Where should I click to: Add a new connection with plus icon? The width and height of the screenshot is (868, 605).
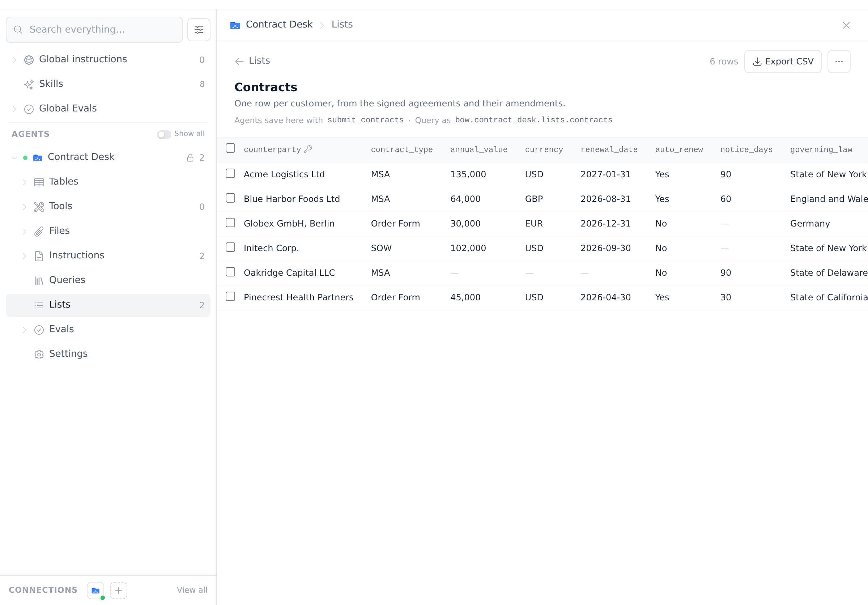click(x=118, y=590)
